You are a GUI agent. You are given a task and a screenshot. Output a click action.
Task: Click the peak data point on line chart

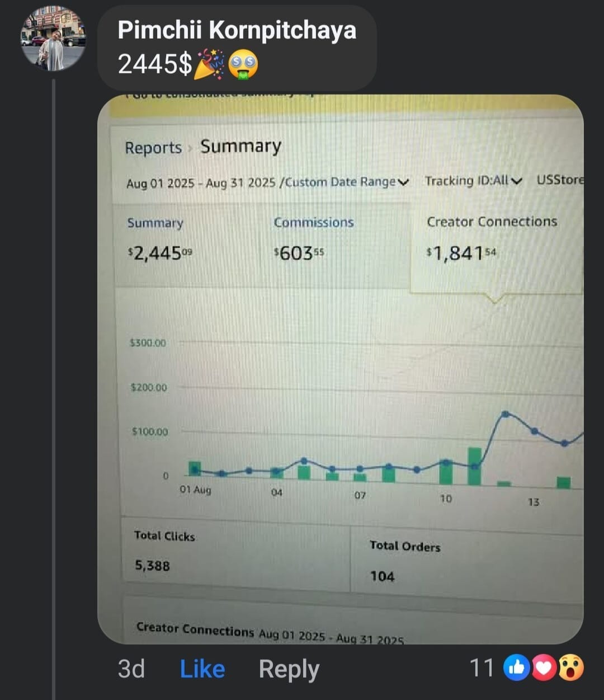coord(505,414)
